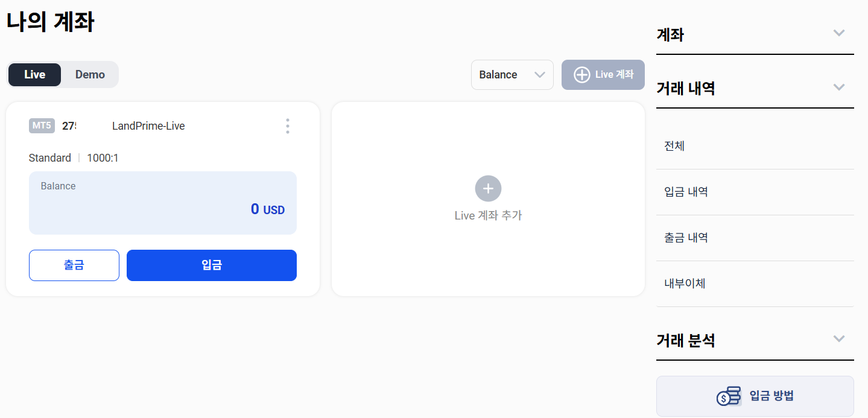The height and width of the screenshot is (418, 868).
Task: Click the 입금 방법 button
Action: (x=755, y=396)
